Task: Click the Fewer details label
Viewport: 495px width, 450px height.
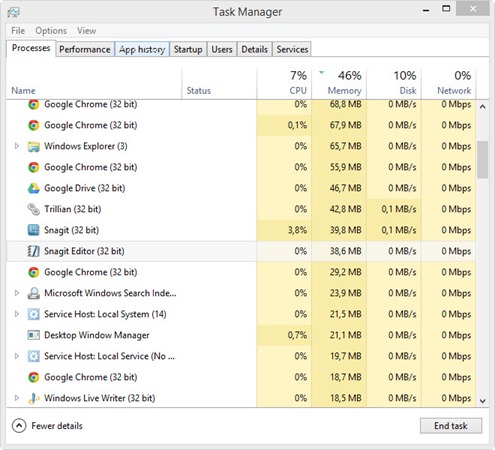Action: 57,426
